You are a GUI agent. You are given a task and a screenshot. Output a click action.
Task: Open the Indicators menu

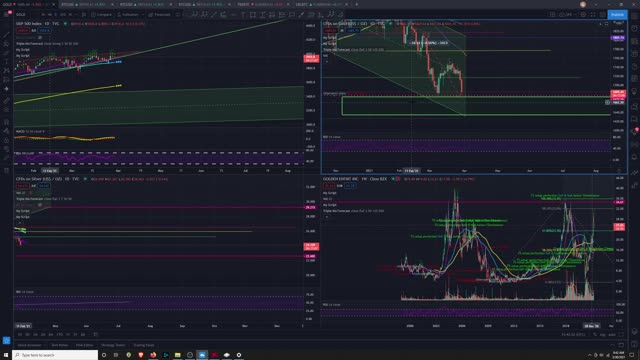pyautogui.click(x=128, y=14)
